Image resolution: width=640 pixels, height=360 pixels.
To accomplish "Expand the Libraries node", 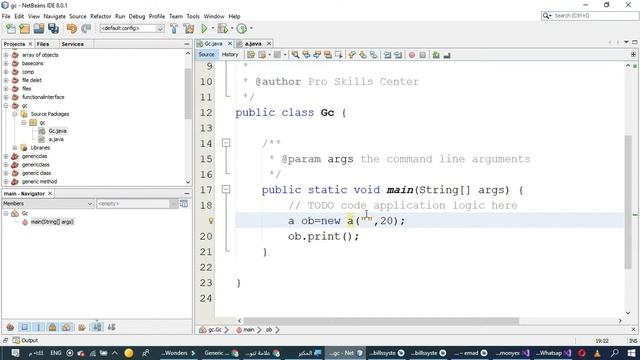I will 15,148.
